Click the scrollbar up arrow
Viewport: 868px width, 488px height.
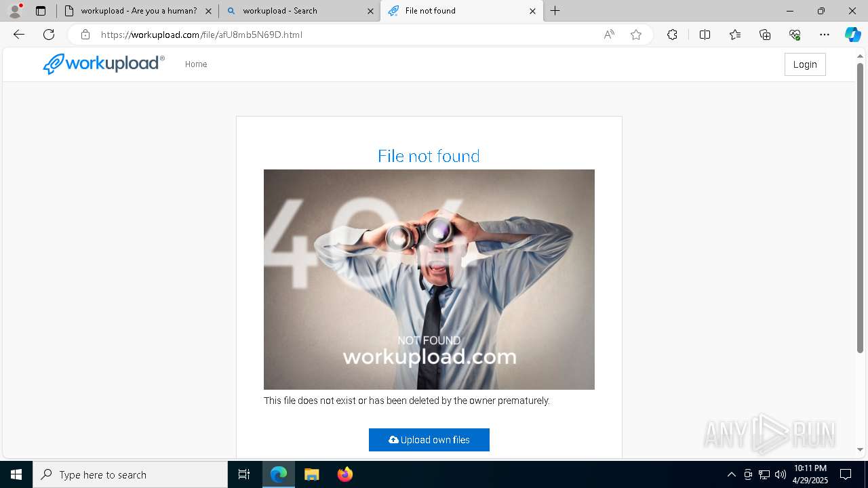(x=860, y=56)
